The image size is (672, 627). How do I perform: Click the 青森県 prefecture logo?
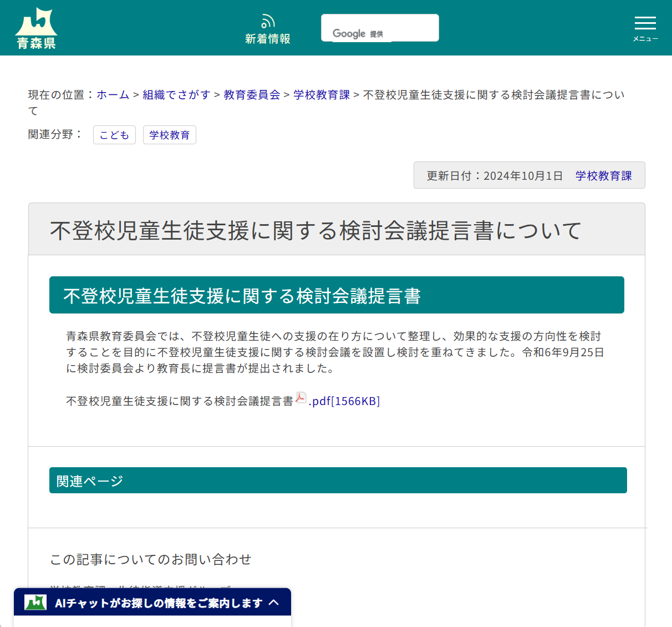[x=37, y=27]
